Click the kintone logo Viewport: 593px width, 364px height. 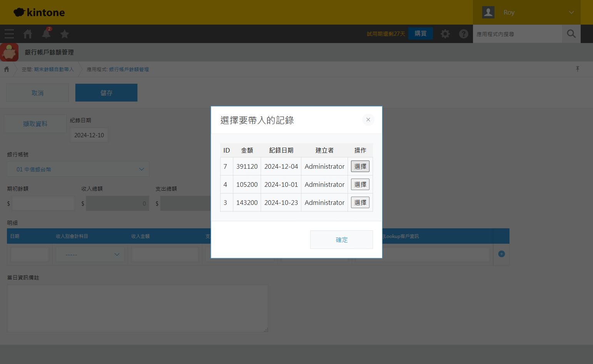pyautogui.click(x=39, y=12)
